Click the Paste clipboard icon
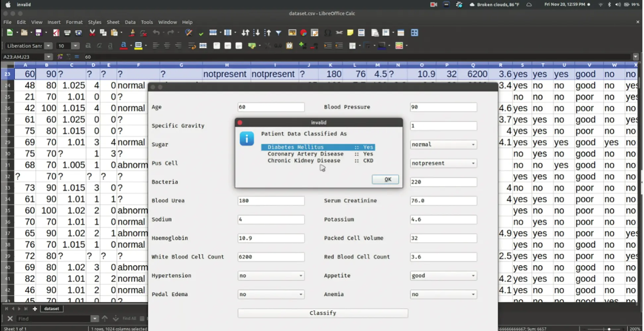Viewport: 644px width, 331px height. [114, 33]
